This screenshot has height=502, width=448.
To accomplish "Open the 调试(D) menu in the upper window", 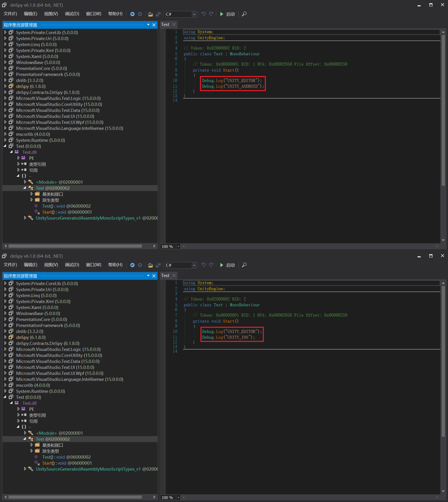I will pos(72,14).
